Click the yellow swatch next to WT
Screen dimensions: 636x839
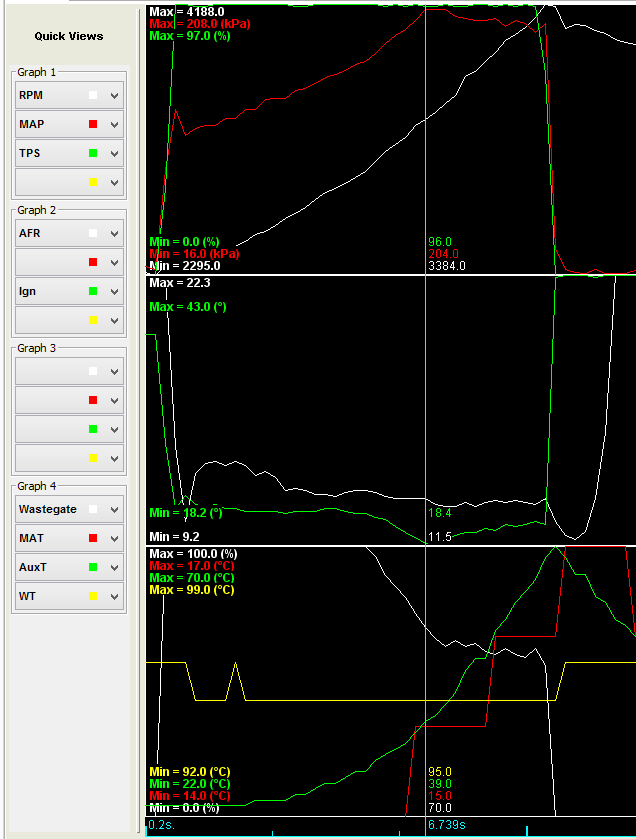click(93, 596)
